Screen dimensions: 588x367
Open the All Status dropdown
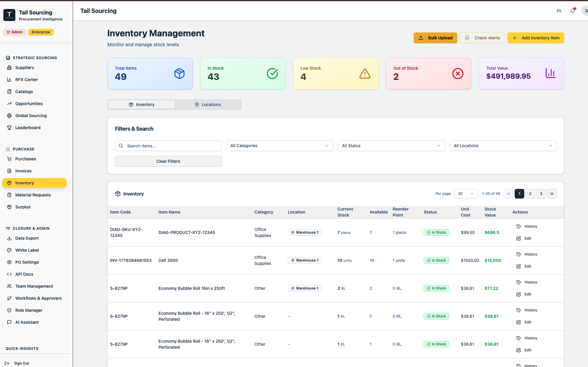[391, 146]
